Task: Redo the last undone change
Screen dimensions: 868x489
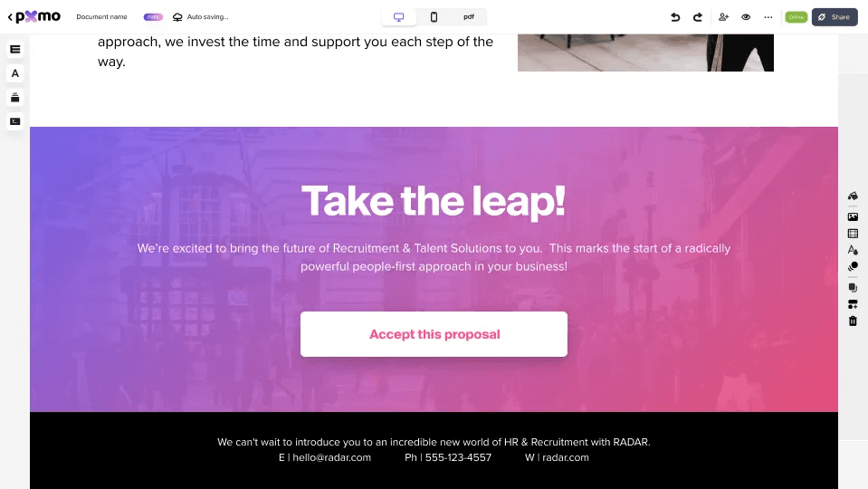Action: click(x=698, y=17)
